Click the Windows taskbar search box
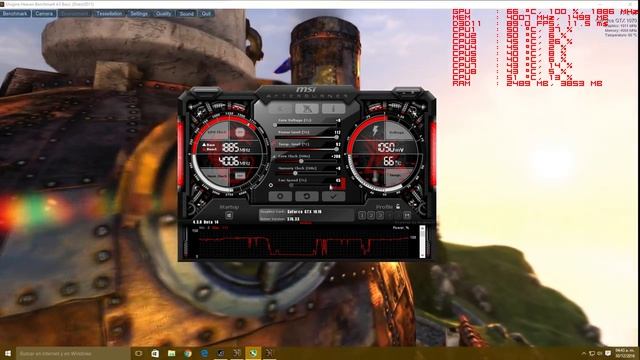Image resolution: width=640 pixels, height=360 pixels. click(73, 353)
